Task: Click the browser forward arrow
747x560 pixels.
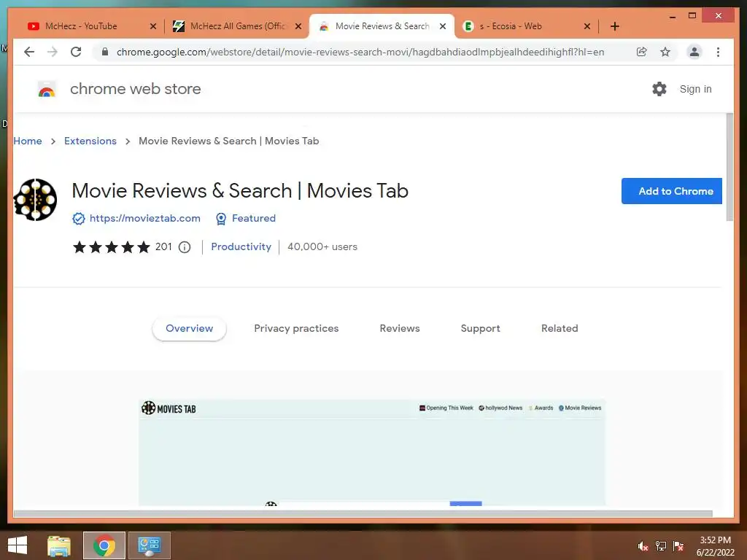Action: (x=53, y=52)
